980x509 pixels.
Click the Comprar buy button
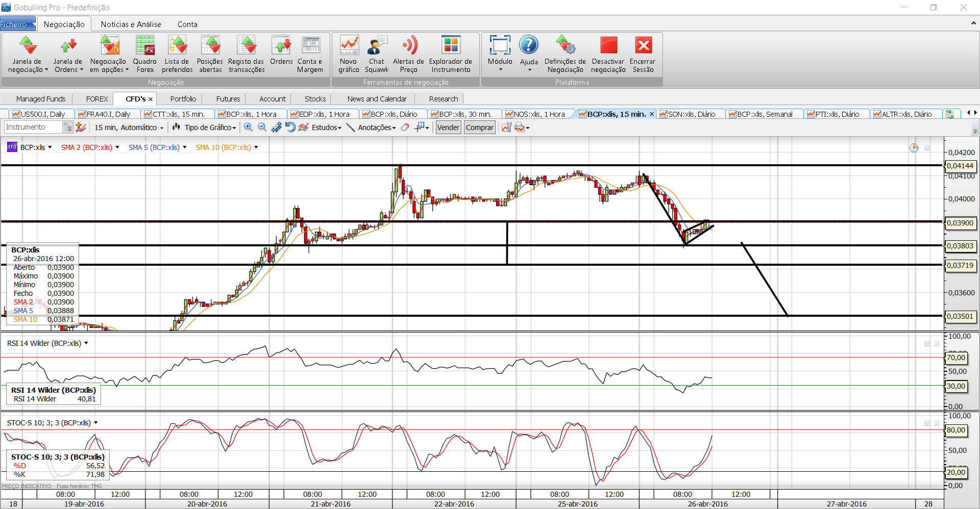479,128
